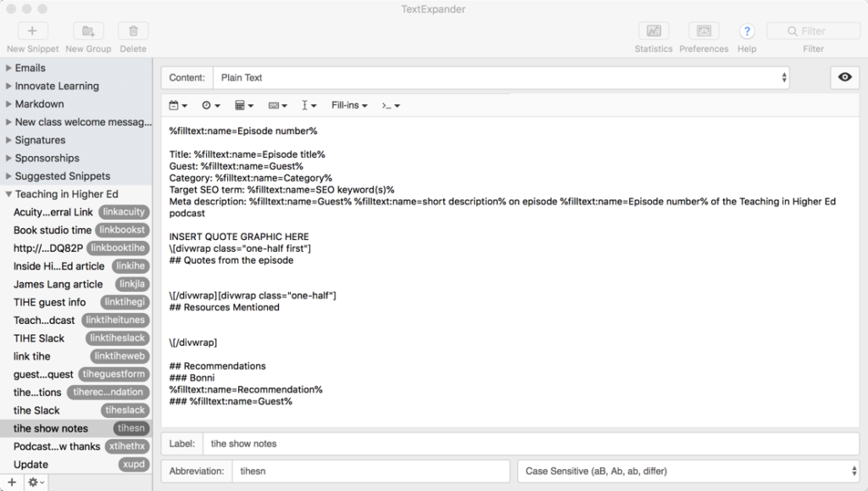This screenshot has width=868, height=491.
Task: Click the 'Target SEO term' line
Action: pos(281,190)
